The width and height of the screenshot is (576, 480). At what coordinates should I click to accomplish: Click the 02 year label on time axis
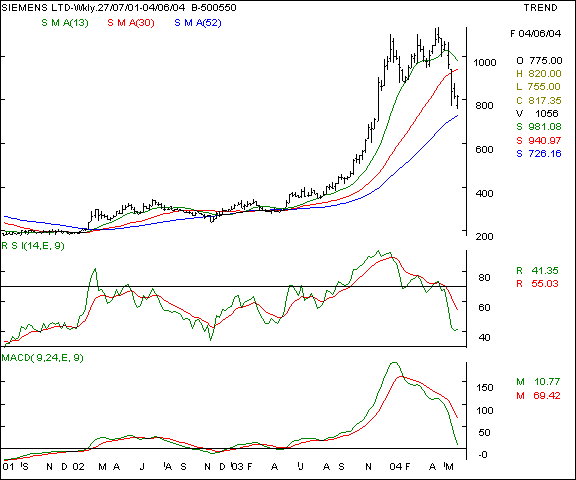click(78, 467)
